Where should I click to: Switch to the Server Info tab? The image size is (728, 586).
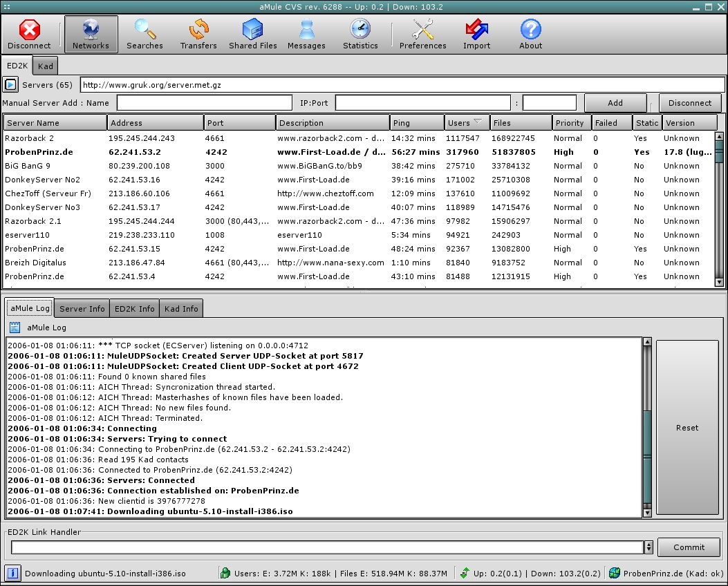(82, 309)
